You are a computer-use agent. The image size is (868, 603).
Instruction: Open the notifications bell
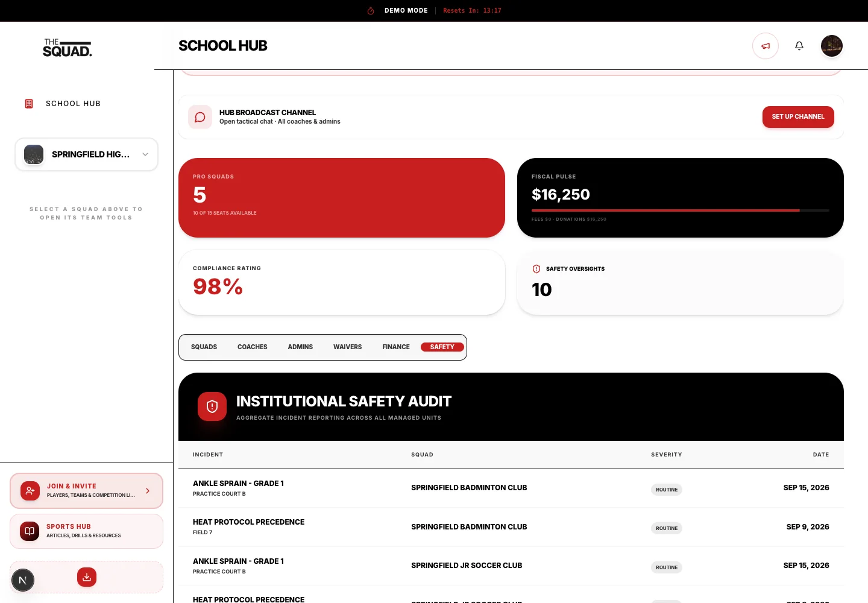[x=799, y=46]
